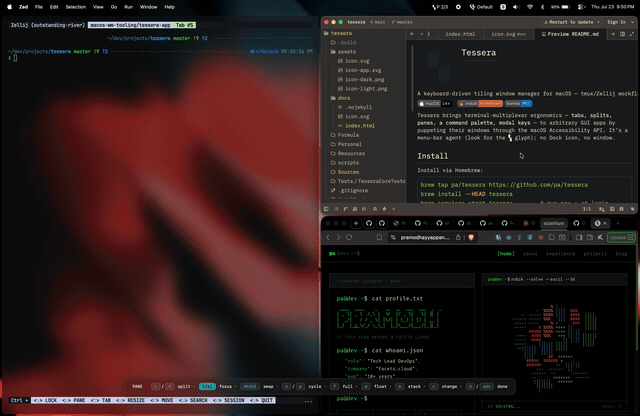Expand the .build folder
The height and width of the screenshot is (416, 640).
pos(344,42)
